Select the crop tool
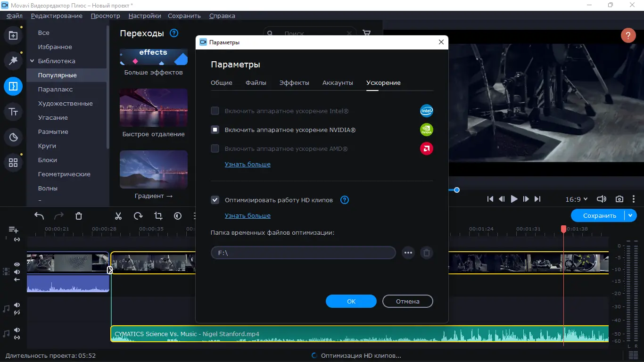This screenshot has height=362, width=644. [x=158, y=216]
